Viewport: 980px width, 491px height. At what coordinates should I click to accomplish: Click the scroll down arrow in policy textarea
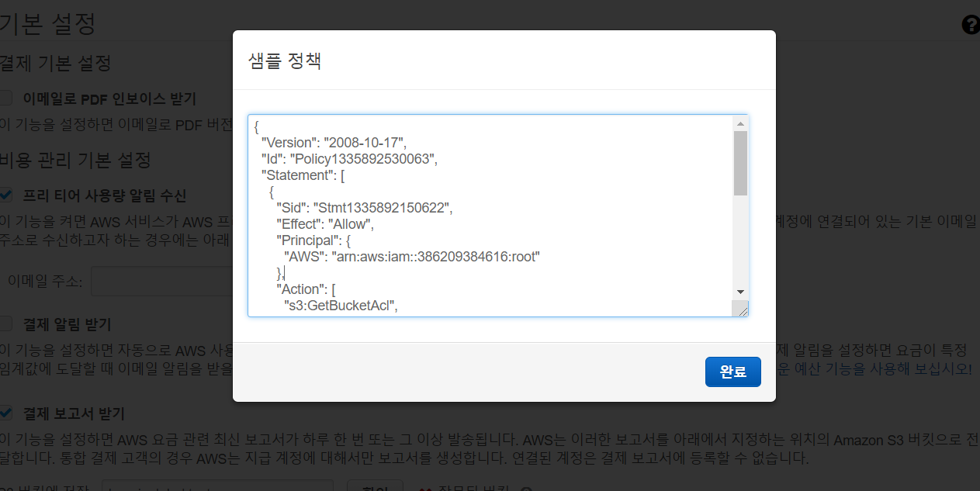740,291
